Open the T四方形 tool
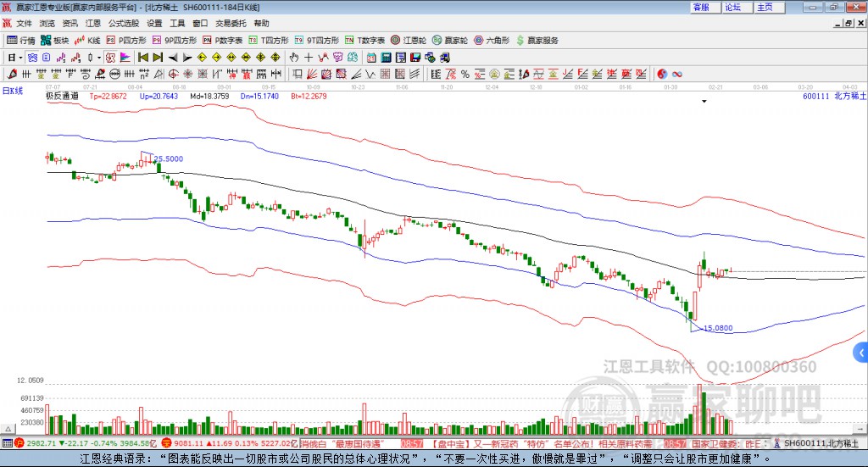Screen dimensions: 868x467 coord(269,41)
